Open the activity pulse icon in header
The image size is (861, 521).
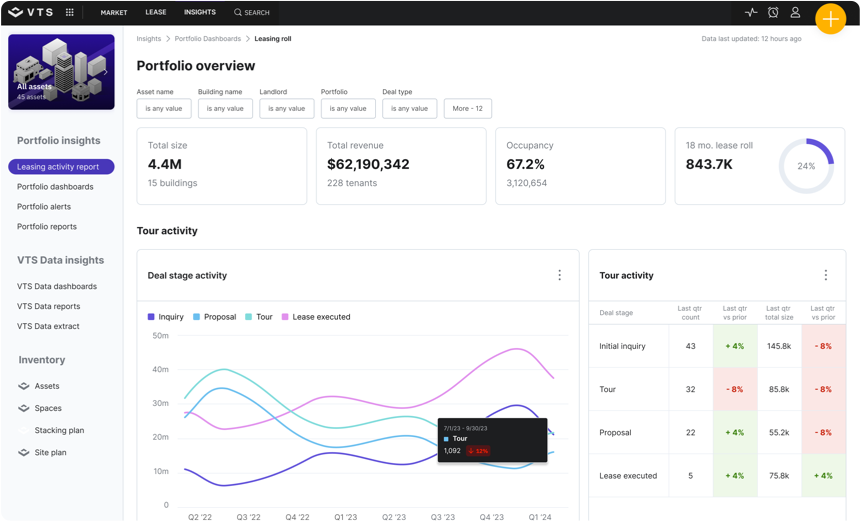click(x=751, y=13)
